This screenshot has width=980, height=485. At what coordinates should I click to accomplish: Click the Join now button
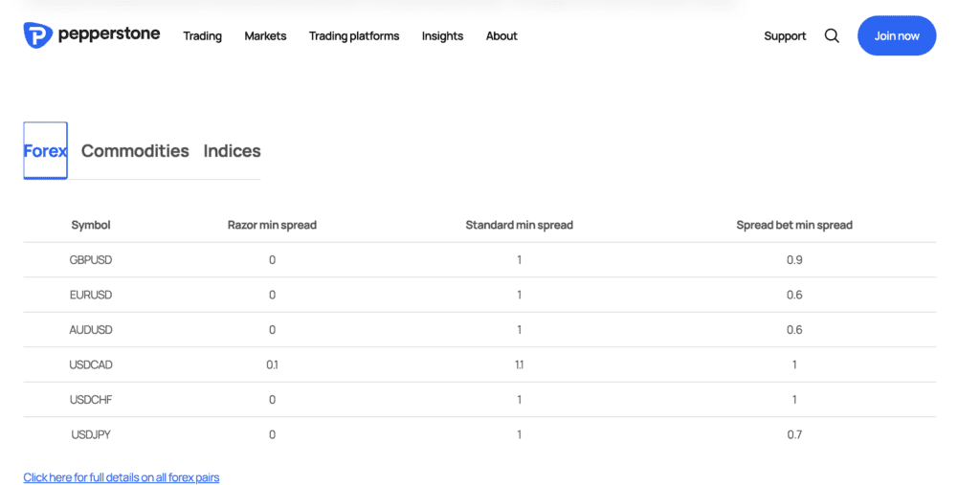pyautogui.click(x=897, y=35)
